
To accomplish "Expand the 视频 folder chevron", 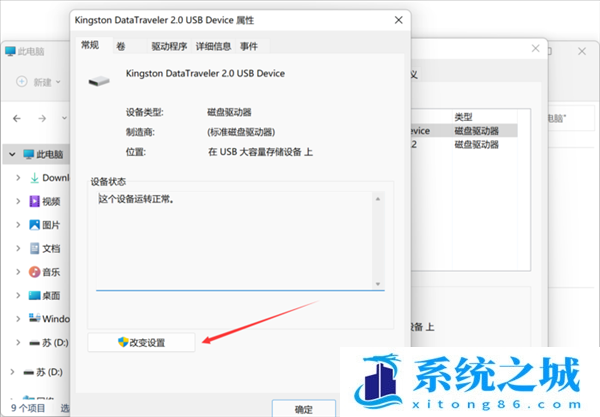I will click(x=18, y=201).
